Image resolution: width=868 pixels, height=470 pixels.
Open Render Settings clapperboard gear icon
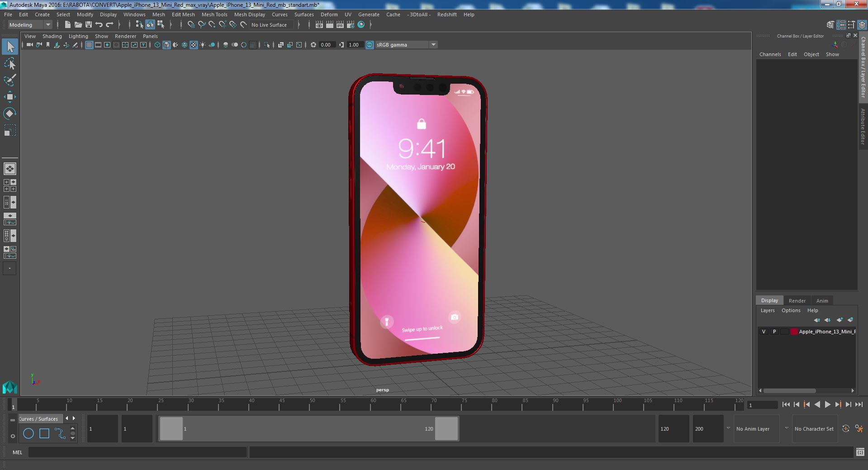(x=351, y=25)
